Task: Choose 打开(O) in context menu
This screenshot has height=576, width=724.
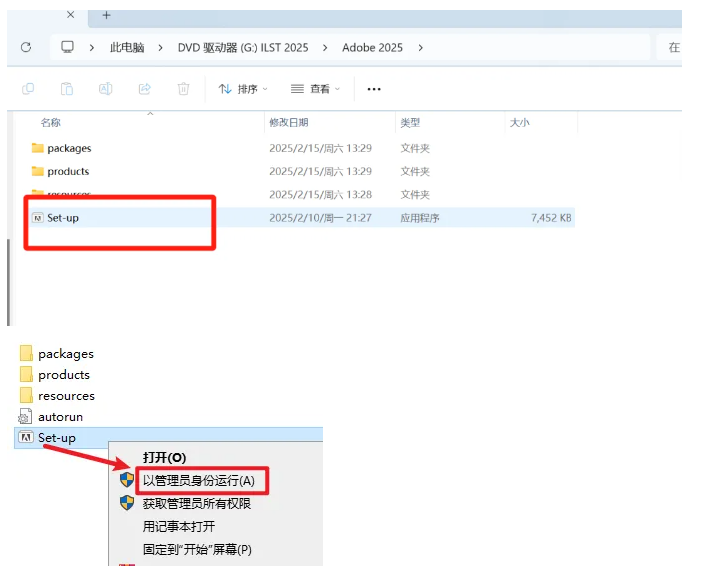Action: click(164, 457)
